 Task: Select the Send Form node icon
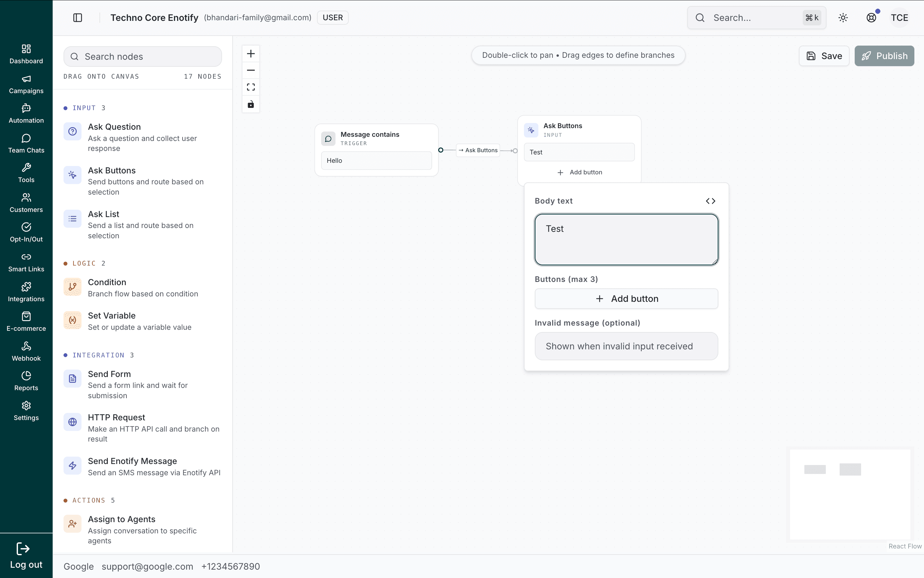73,379
